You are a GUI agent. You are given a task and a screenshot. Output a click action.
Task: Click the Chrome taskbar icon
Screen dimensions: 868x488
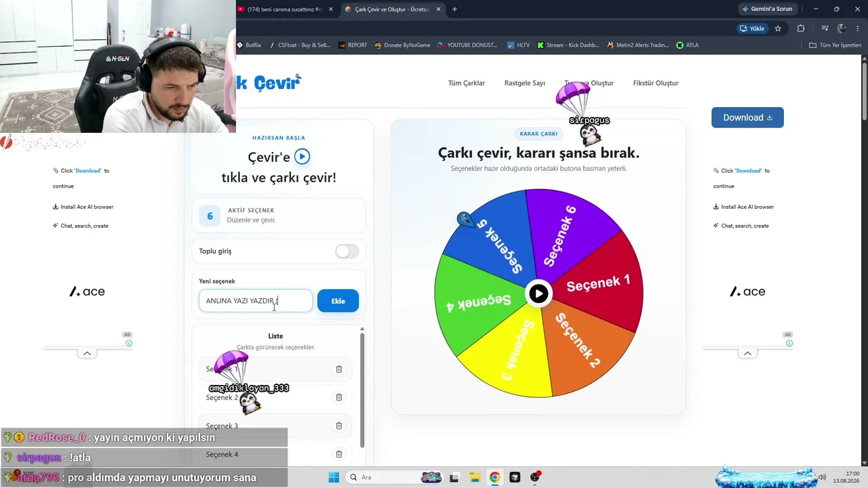[495, 478]
